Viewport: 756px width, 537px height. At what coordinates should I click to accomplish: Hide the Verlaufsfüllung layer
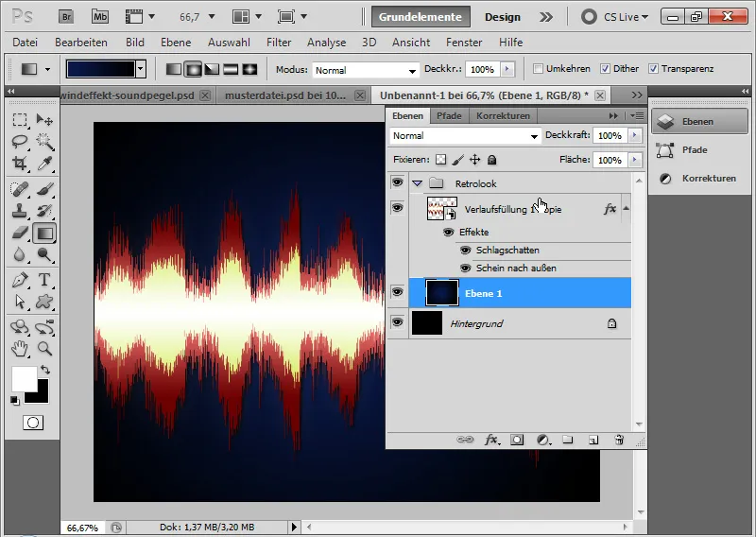(397, 207)
